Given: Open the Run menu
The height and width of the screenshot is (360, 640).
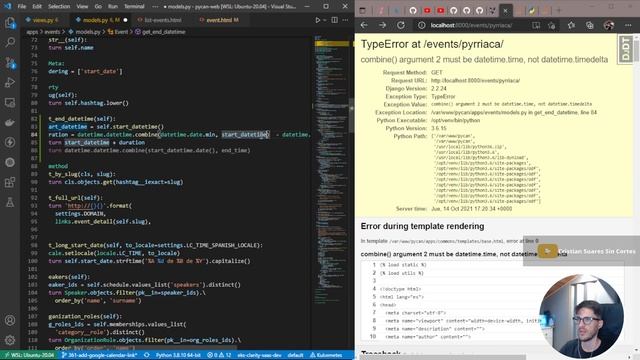Looking at the screenshot, I should tap(113, 7).
